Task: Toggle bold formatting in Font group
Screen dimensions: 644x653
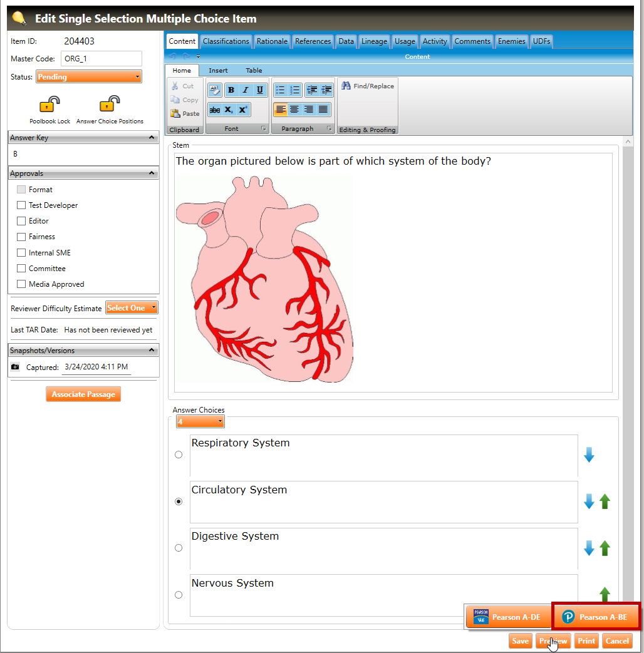Action: click(x=231, y=90)
